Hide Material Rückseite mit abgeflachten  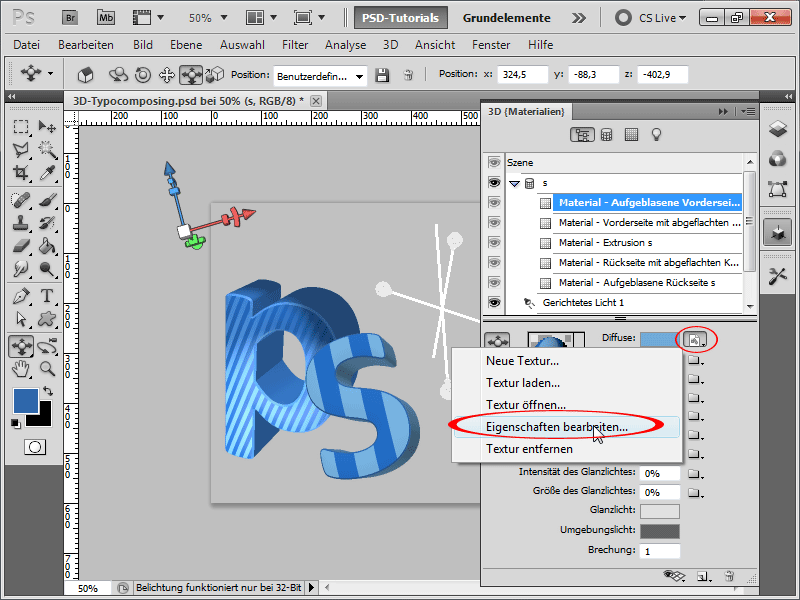point(494,262)
